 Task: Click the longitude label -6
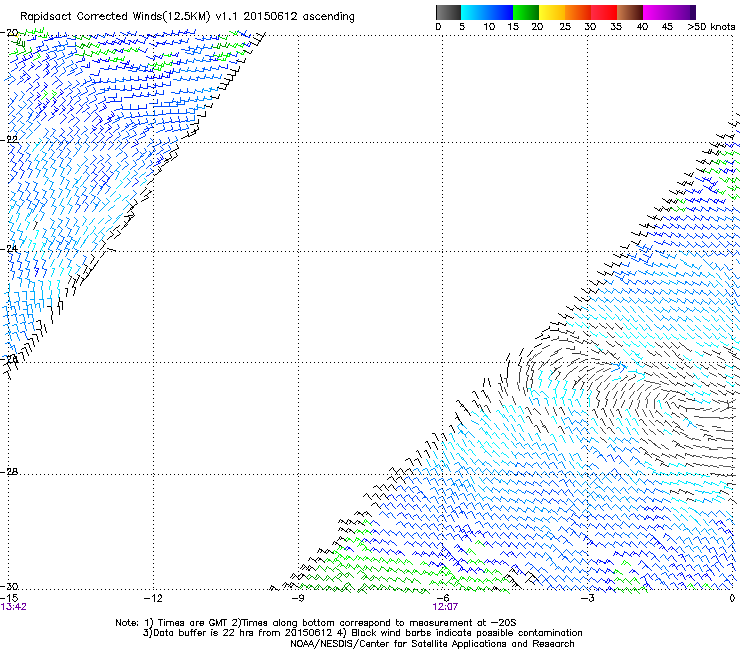tap(442, 598)
